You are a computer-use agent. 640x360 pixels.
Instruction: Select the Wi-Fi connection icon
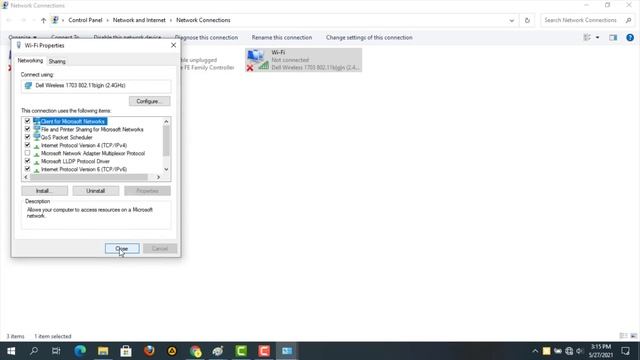tap(258, 60)
